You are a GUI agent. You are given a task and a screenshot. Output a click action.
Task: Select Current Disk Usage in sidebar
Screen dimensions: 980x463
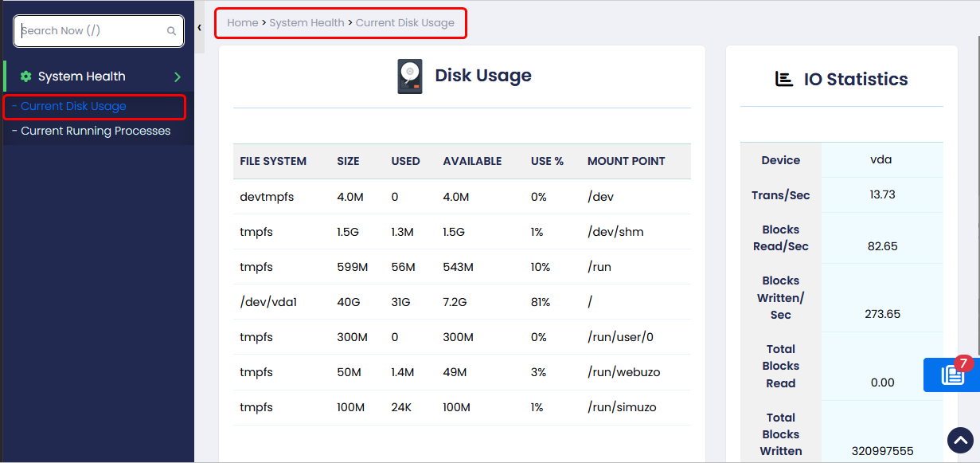pos(73,106)
